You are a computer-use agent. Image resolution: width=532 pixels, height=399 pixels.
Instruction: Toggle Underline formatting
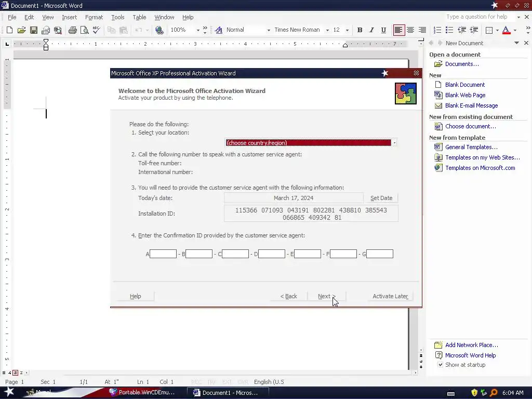(x=383, y=30)
